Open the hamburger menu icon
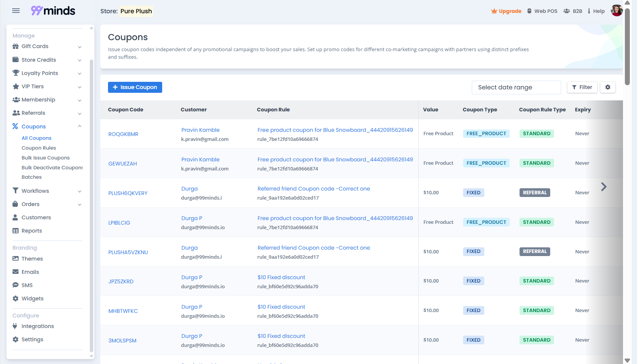This screenshot has width=637, height=364. click(x=16, y=11)
